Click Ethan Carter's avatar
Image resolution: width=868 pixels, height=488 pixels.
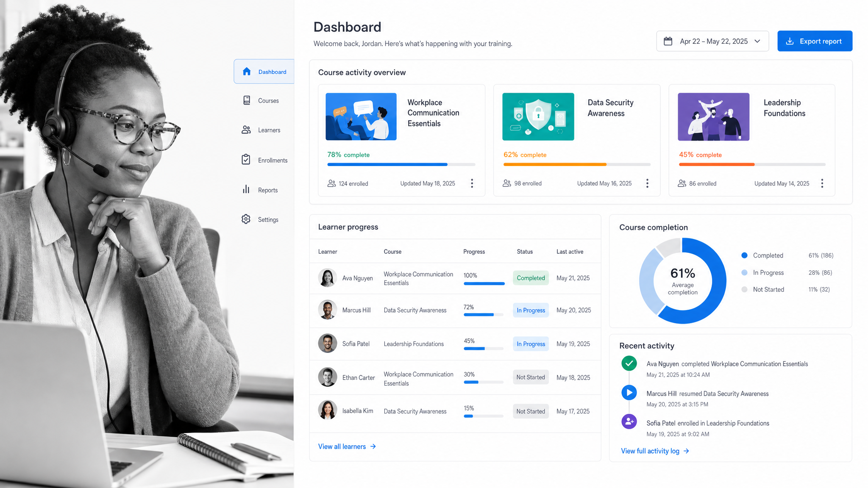327,377
